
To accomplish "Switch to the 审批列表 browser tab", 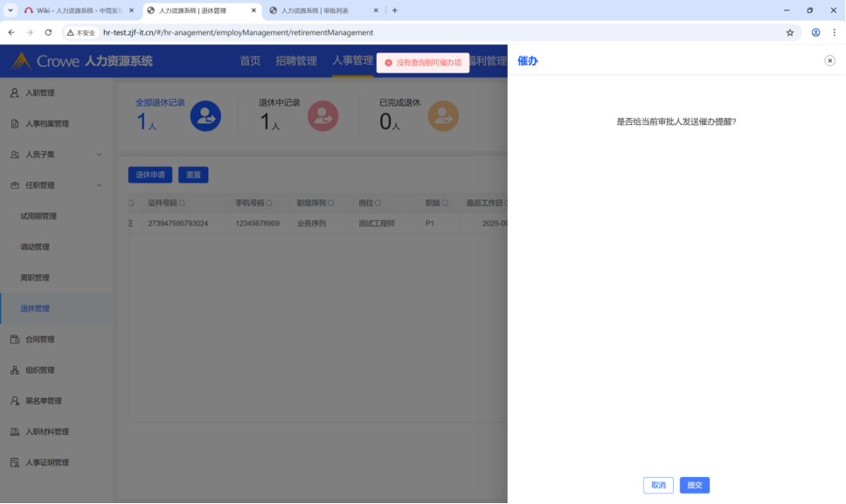I will 323,10.
